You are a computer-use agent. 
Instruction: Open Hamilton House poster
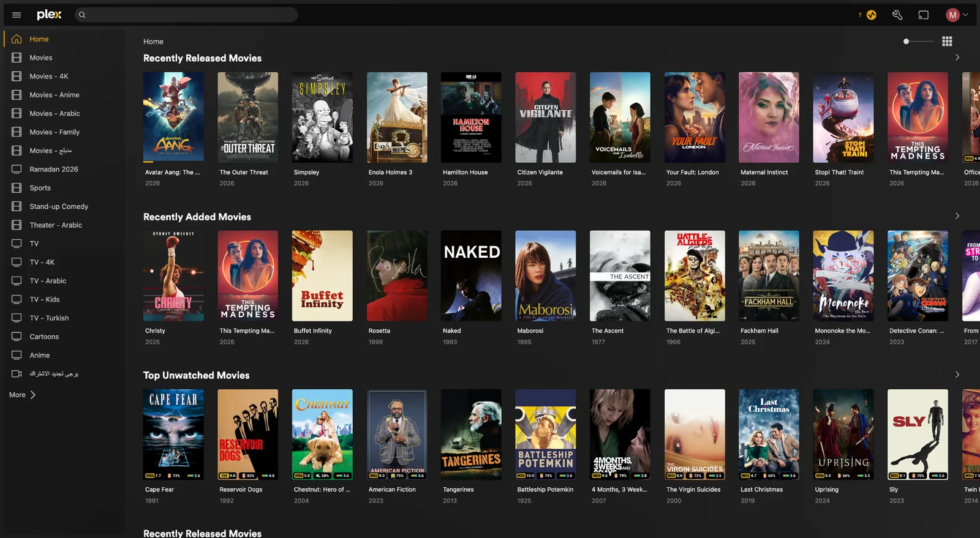tap(471, 118)
